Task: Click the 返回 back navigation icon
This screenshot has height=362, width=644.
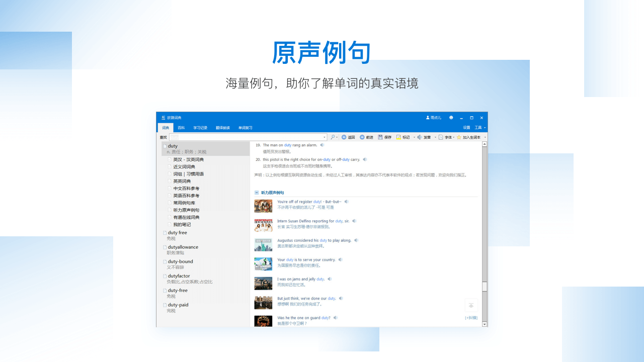Action: pyautogui.click(x=344, y=137)
